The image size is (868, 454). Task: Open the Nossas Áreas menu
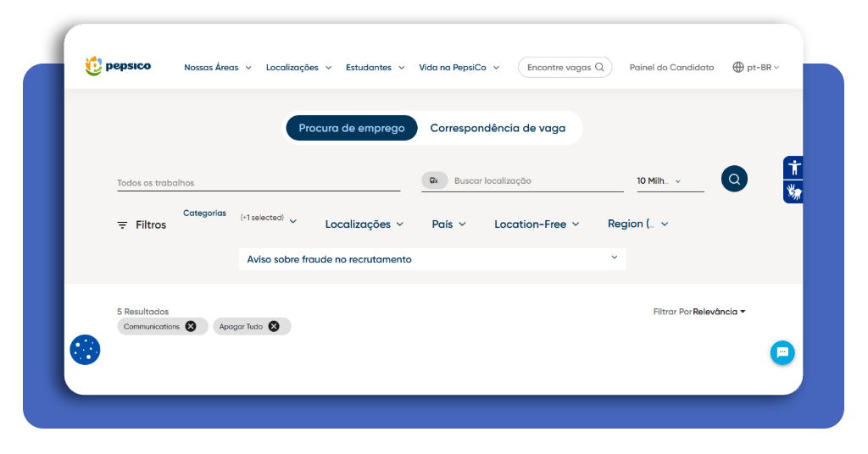tap(218, 68)
